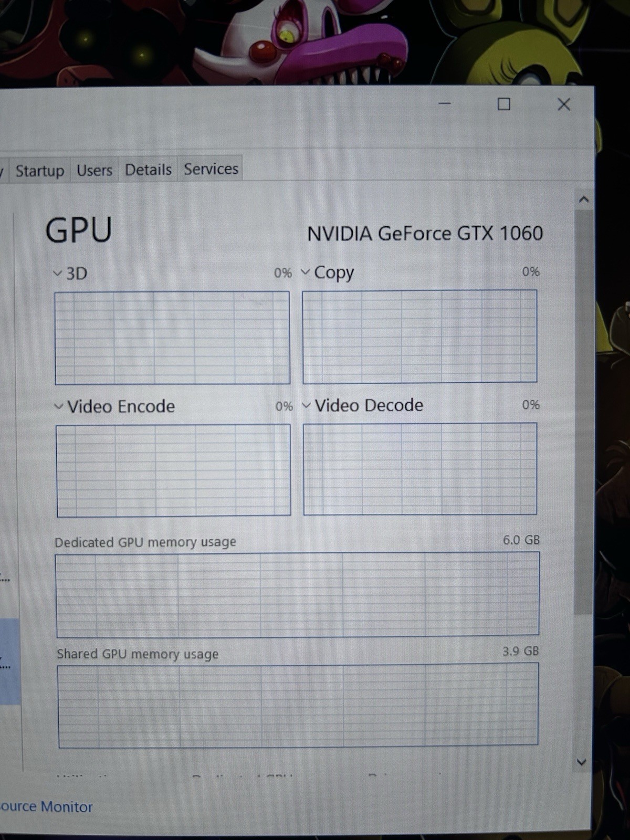The width and height of the screenshot is (630, 840).
Task: Click the scrollbar up arrow
Action: pyautogui.click(x=584, y=199)
